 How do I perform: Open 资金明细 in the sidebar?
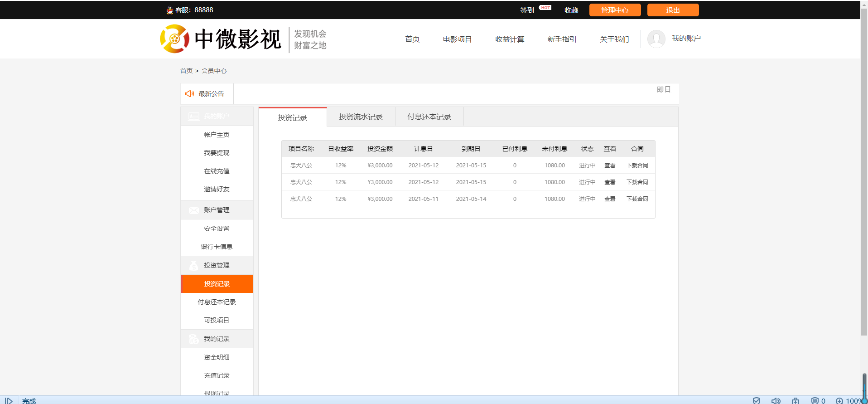click(x=217, y=357)
